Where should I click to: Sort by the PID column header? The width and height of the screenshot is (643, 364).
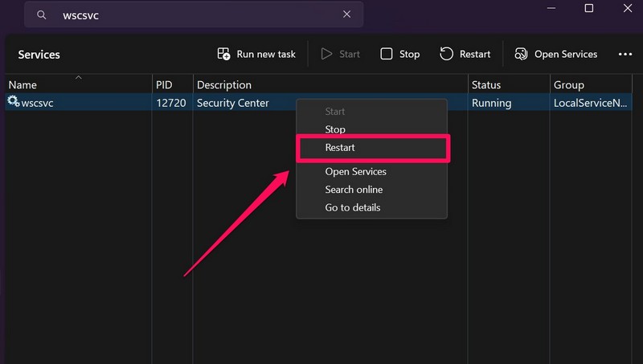click(164, 85)
